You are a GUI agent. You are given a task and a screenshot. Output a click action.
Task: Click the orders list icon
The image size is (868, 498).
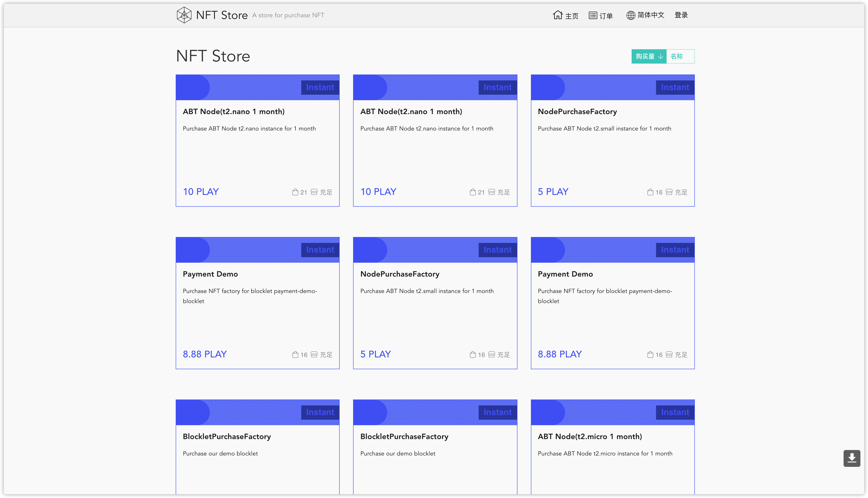pyautogui.click(x=593, y=15)
